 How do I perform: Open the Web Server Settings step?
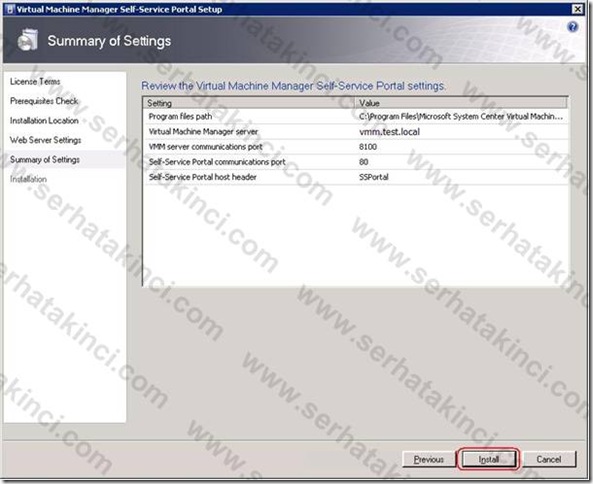pos(45,140)
